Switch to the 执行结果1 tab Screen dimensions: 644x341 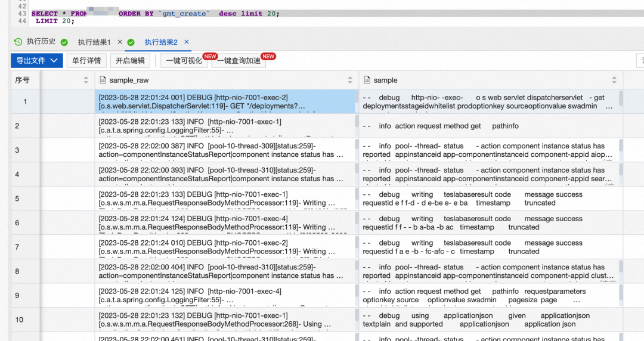pos(94,42)
